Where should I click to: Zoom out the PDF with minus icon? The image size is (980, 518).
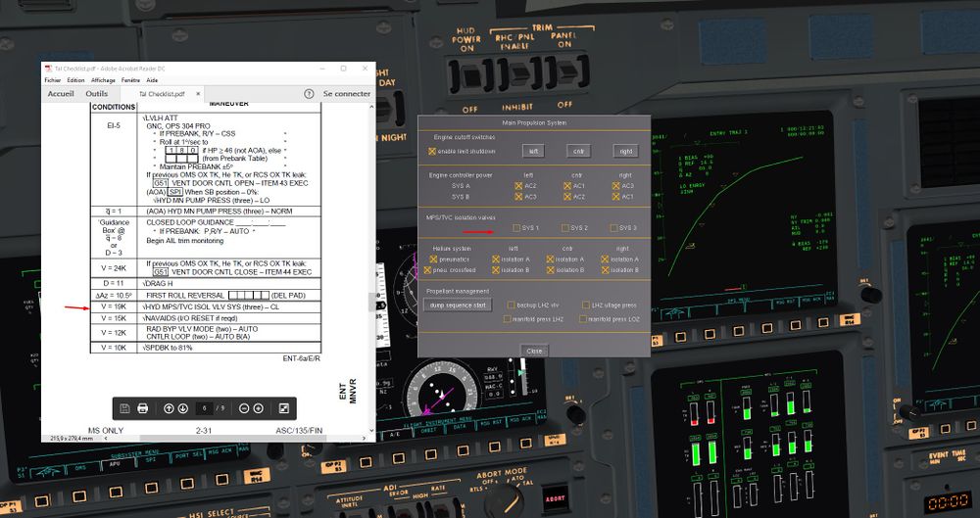coord(244,408)
